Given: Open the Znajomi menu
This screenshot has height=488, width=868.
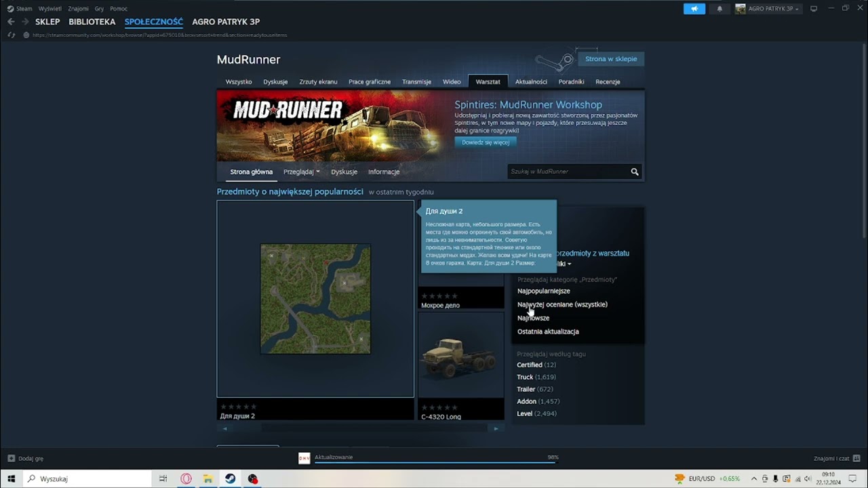Looking at the screenshot, I should pos(78,9).
